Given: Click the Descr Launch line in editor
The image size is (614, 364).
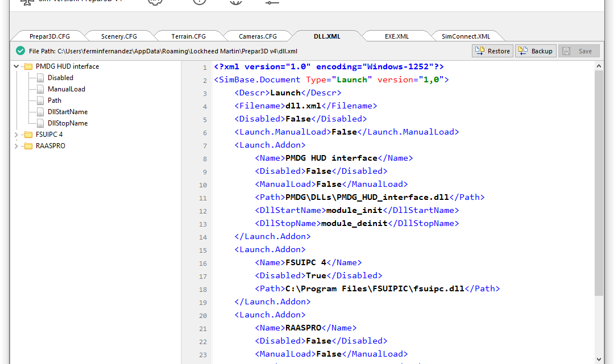Looking at the screenshot, I should click(288, 93).
